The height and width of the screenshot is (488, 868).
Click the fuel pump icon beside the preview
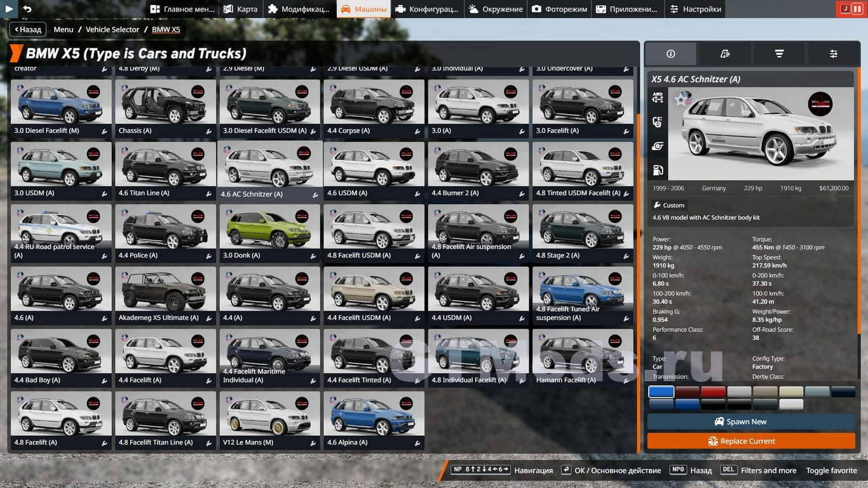pyautogui.click(x=658, y=170)
